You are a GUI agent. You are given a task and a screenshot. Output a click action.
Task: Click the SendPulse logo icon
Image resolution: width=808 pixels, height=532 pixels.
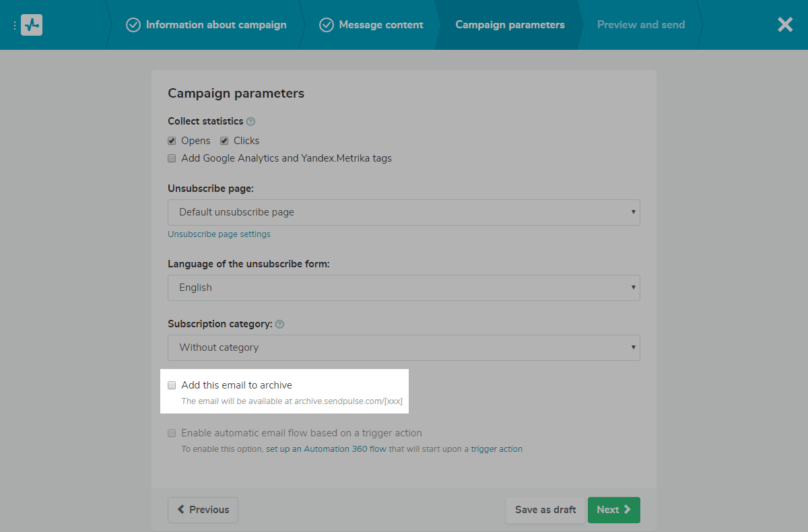32,25
